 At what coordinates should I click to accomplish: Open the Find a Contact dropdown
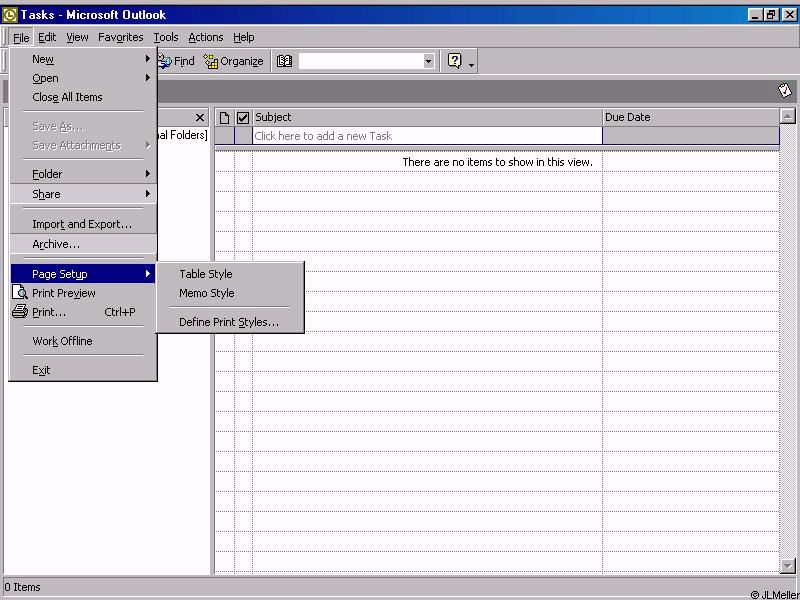429,61
